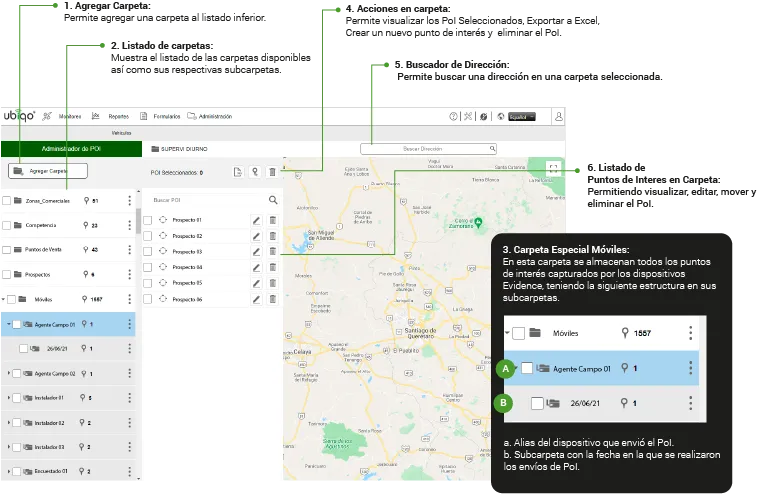
Task: Click Santiago de Querétaro on the map
Action: (x=420, y=333)
